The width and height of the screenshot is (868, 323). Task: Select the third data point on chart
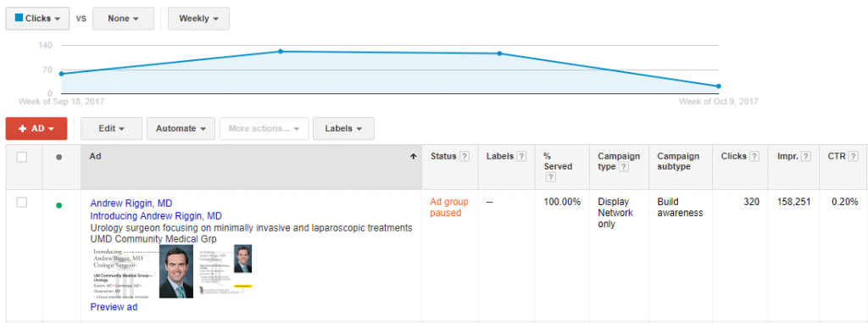tap(499, 53)
